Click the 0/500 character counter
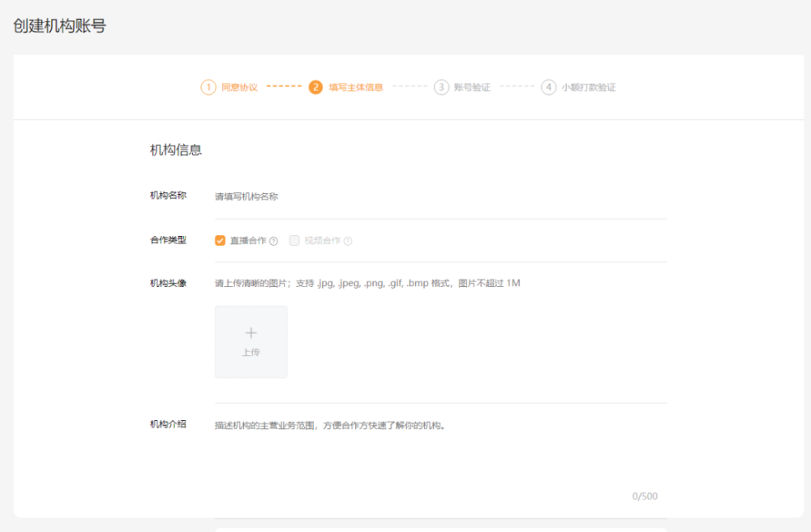 [646, 496]
